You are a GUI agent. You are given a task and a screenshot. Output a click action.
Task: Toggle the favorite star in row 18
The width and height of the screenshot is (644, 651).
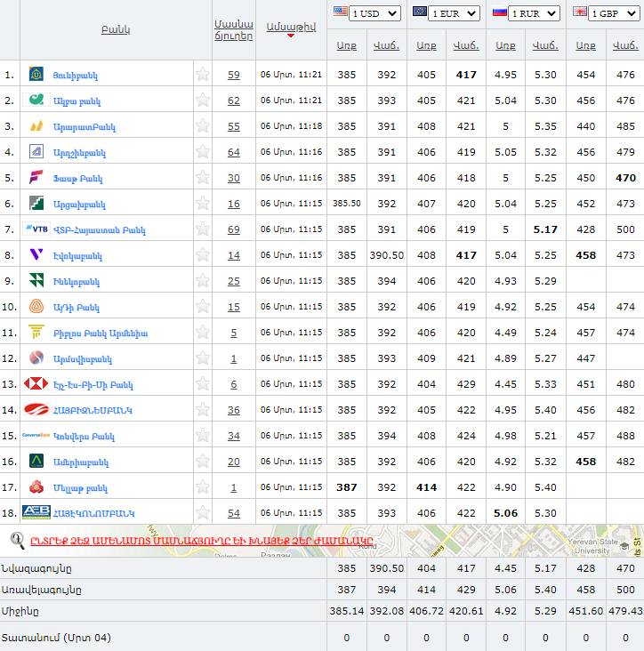click(203, 512)
